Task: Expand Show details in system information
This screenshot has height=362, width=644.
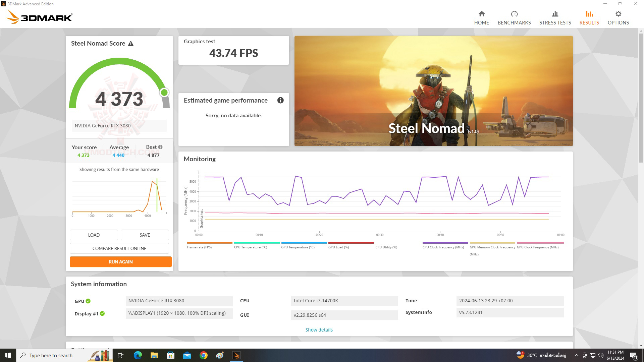Action: [319, 329]
